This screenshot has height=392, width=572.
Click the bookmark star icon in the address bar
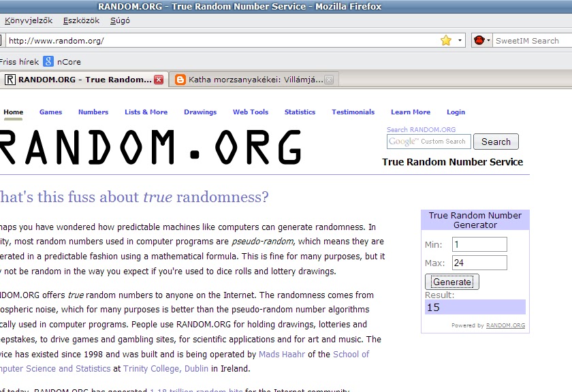point(446,40)
